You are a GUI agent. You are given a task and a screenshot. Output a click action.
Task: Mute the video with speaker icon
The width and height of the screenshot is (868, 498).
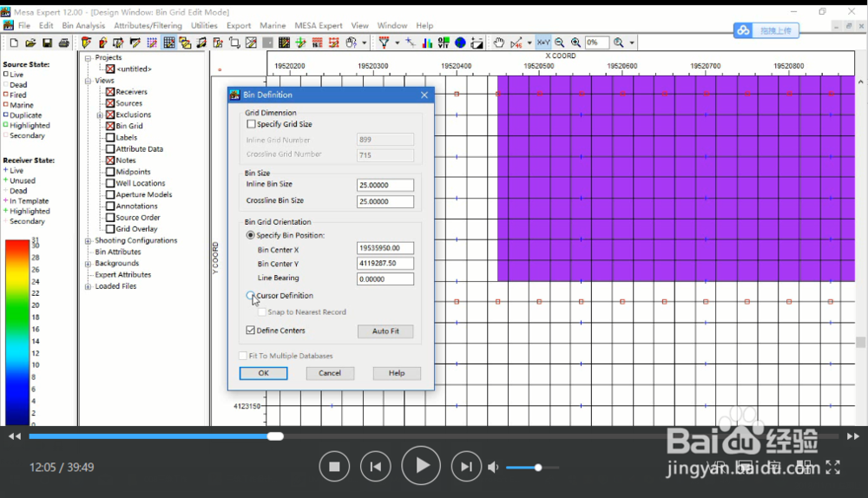click(x=493, y=468)
